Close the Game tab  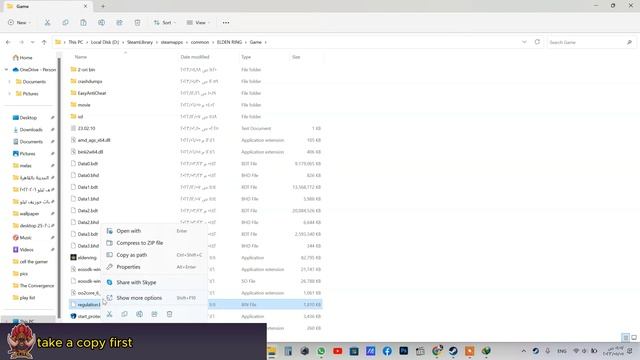coord(85,6)
